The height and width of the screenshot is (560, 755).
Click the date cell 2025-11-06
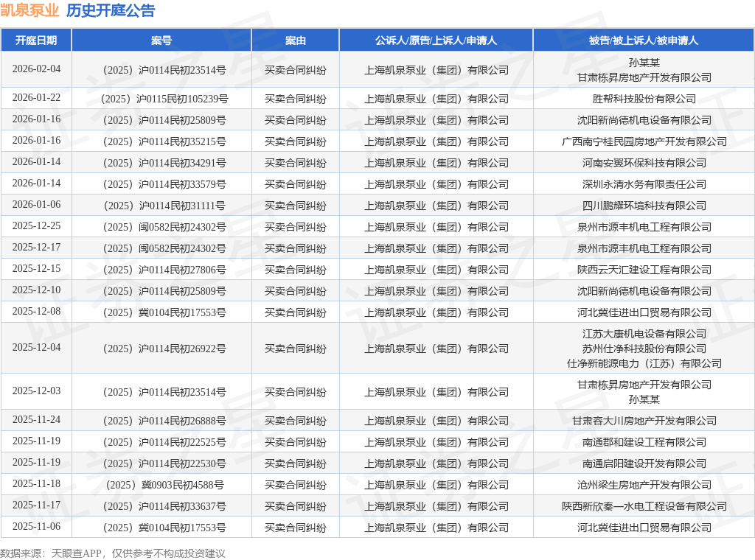[37, 526]
